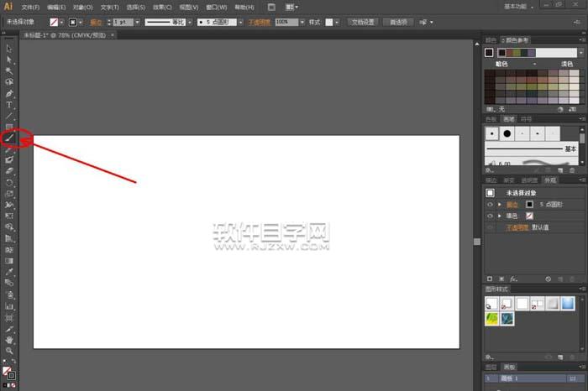Open the 文件(F) menu
Viewport: 588px width, 391px height.
coord(30,7)
